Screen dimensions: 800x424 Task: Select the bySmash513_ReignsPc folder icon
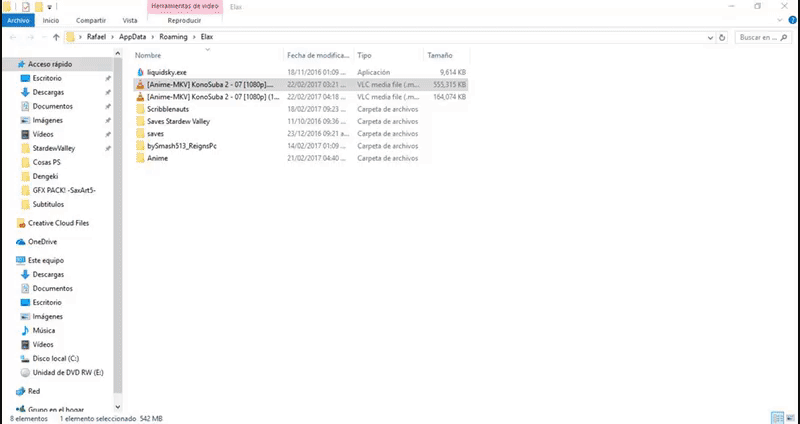pos(141,146)
